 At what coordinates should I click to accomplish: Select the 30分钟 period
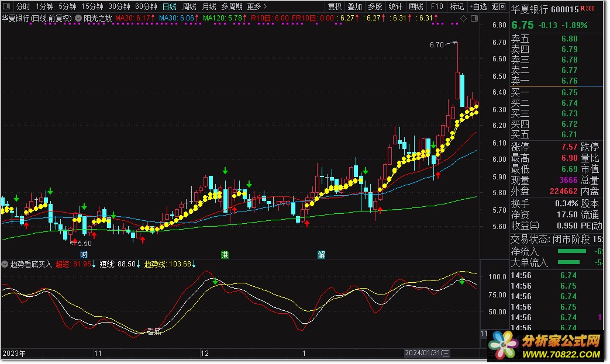[x=119, y=6]
